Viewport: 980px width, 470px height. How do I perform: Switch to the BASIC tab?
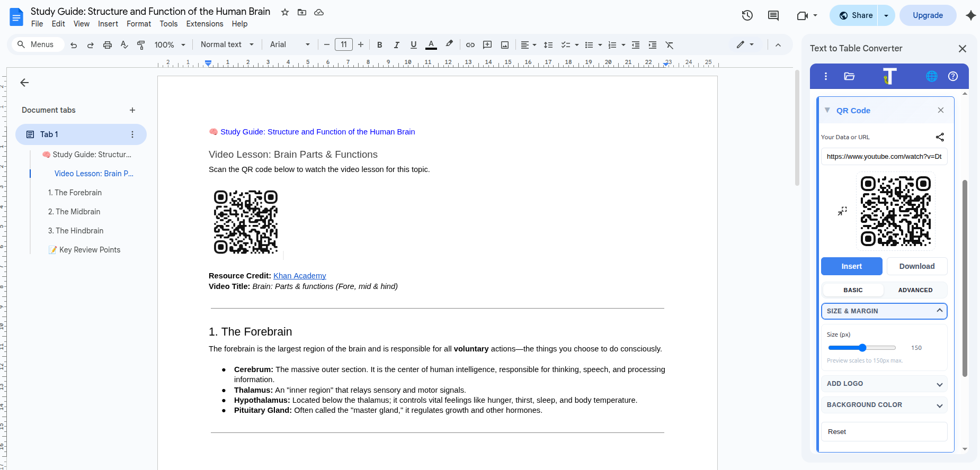pyautogui.click(x=853, y=290)
